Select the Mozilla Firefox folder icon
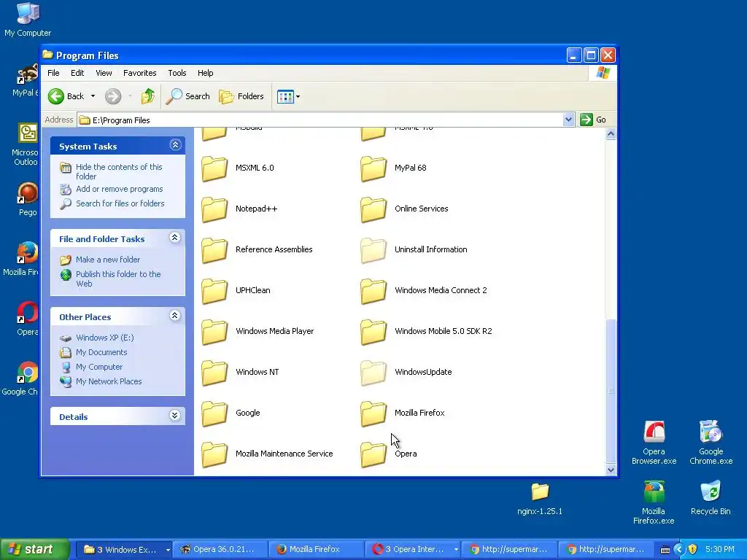Screen dimensions: 747x560 pos(373,414)
